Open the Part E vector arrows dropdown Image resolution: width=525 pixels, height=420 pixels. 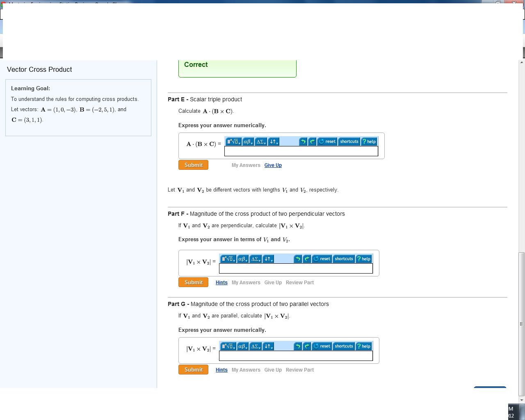274,142
